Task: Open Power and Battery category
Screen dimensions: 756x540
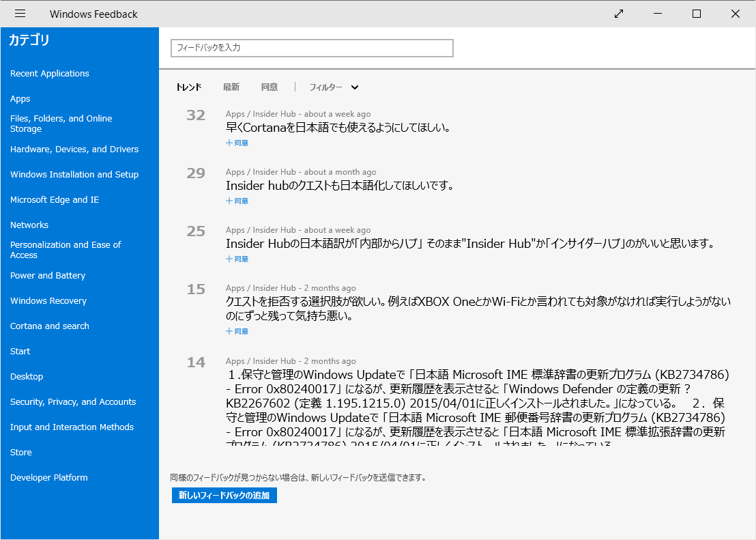Action: click(x=48, y=276)
